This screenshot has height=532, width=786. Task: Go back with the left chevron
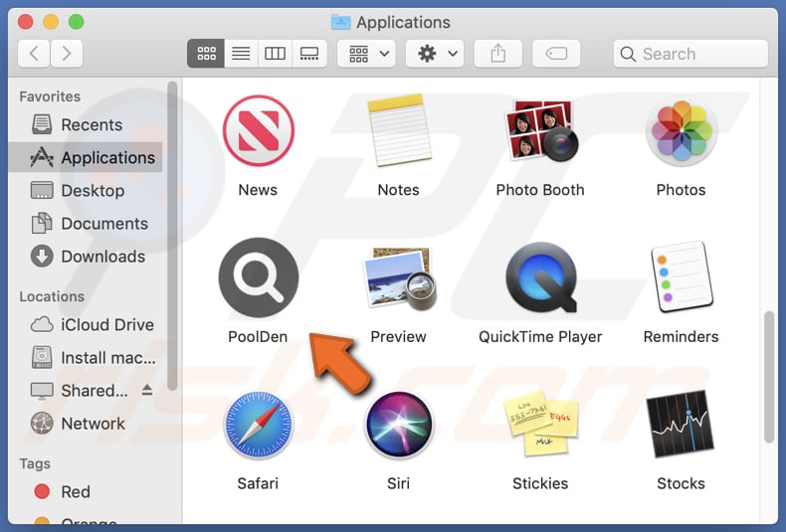point(34,53)
